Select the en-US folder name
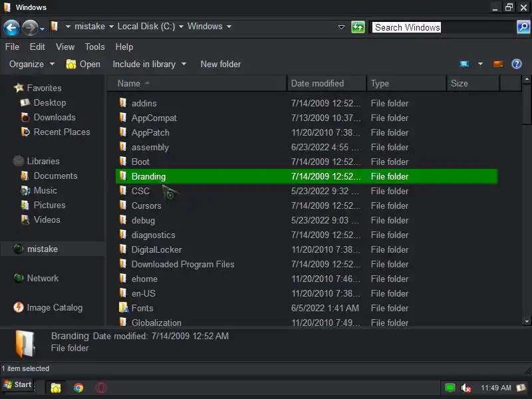 point(144,293)
